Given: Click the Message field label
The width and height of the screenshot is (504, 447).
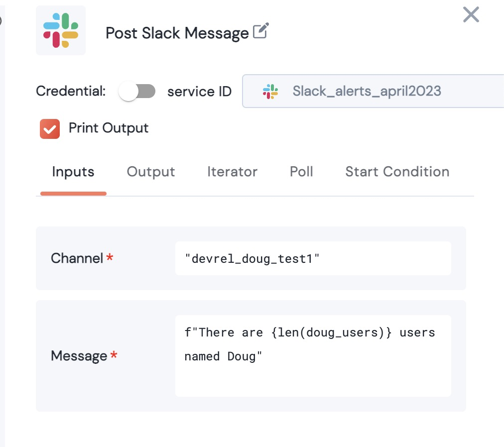Looking at the screenshot, I should tap(79, 356).
